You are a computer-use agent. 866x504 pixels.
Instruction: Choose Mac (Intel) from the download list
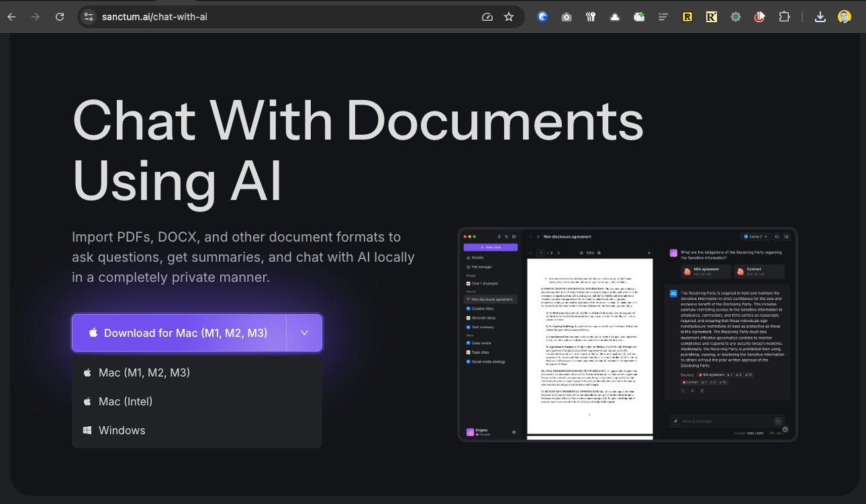[x=197, y=401]
